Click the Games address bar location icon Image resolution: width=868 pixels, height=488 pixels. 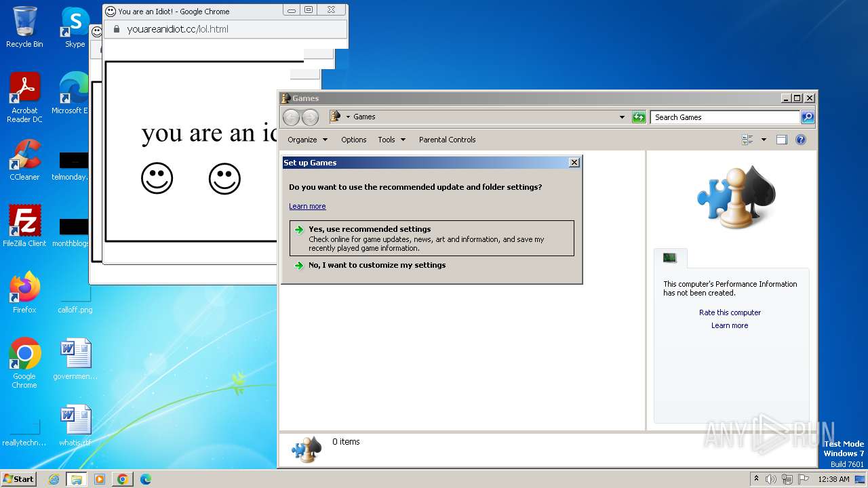click(x=335, y=117)
